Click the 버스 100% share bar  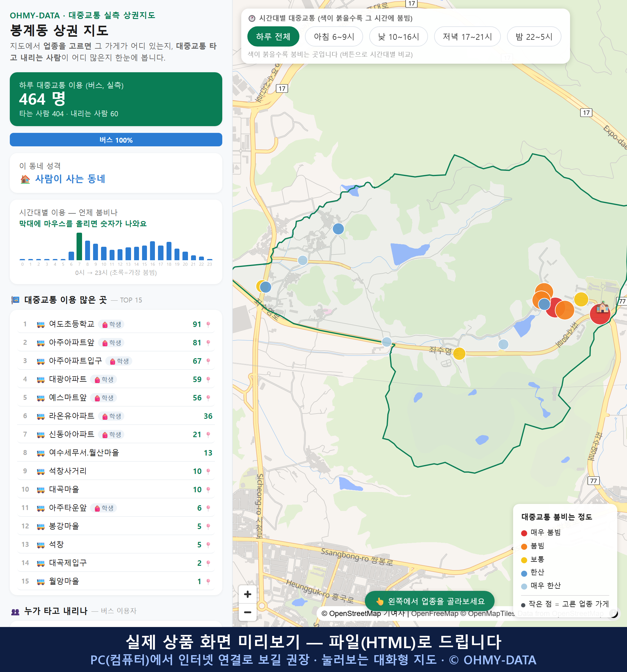(x=116, y=140)
